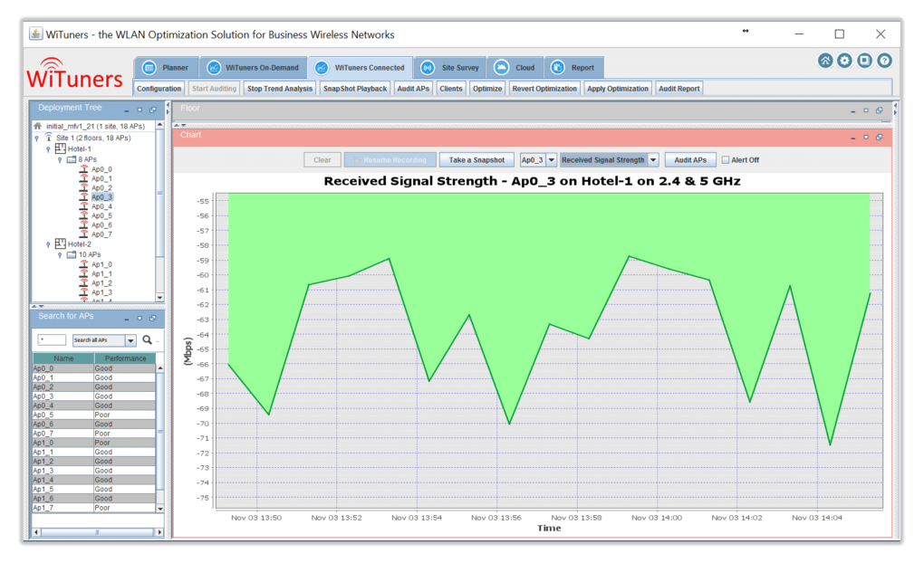This screenshot has width=924, height=563.
Task: Open the Site Survey tab
Action: pyautogui.click(x=450, y=68)
